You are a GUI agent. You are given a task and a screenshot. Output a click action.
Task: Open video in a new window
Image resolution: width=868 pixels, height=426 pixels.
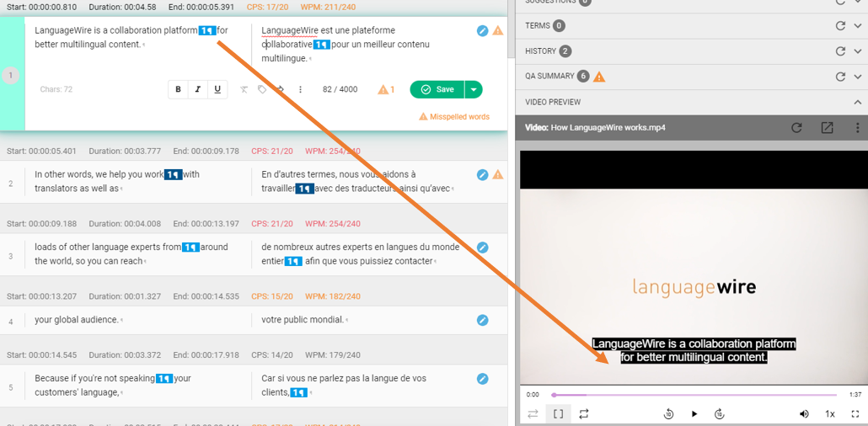(x=827, y=128)
